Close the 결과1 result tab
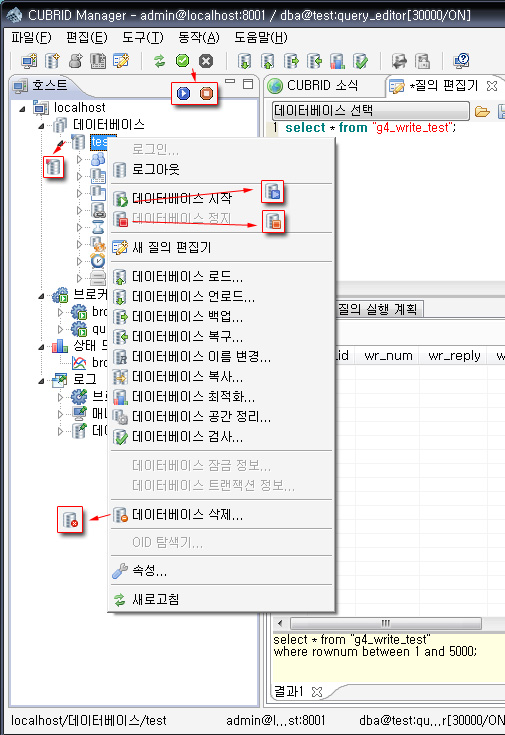Image resolution: width=505 pixels, height=735 pixels. pyautogui.click(x=317, y=691)
